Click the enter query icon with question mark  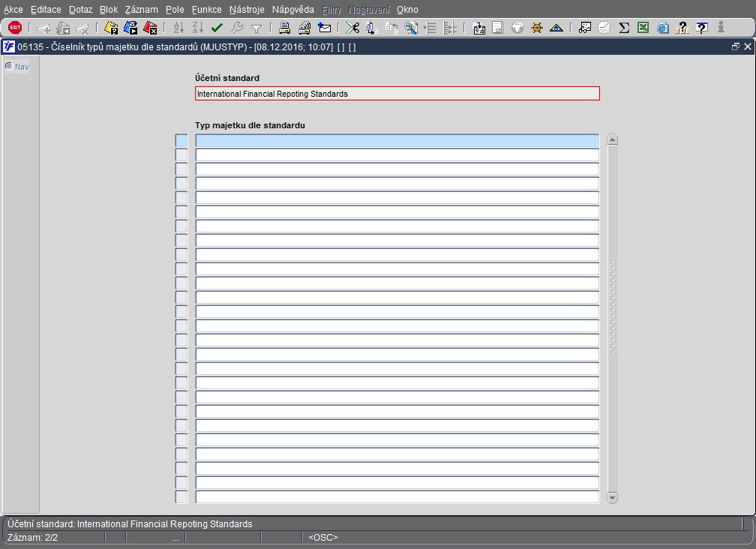tap(111, 28)
